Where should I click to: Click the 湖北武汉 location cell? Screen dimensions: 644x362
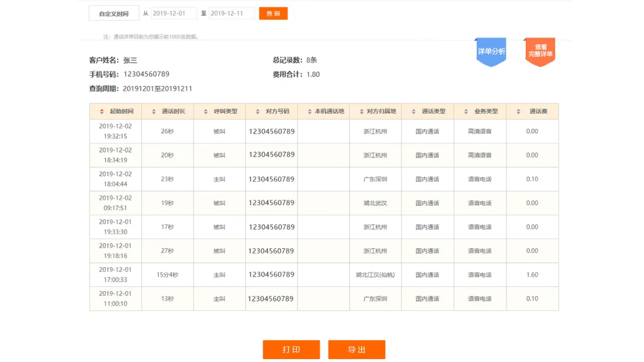tap(375, 203)
